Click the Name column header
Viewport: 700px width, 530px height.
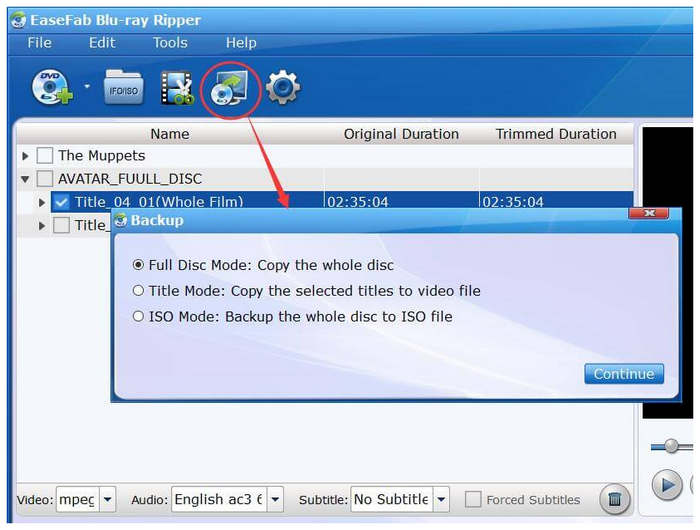(170, 134)
